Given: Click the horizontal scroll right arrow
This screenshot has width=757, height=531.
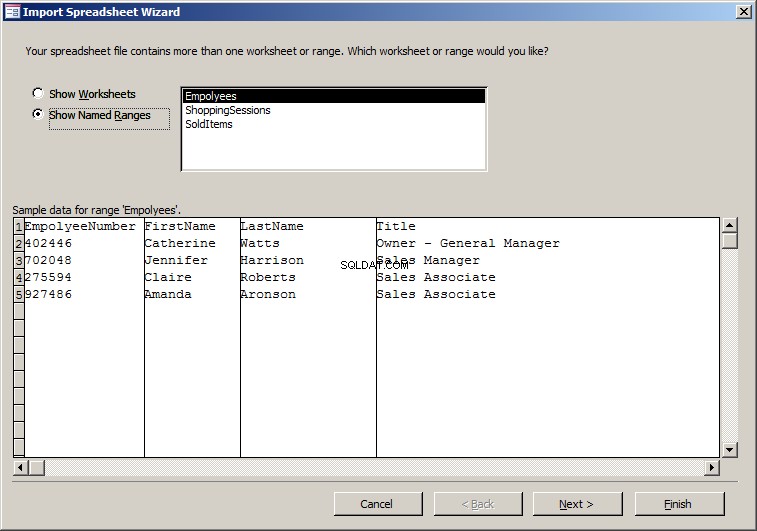Looking at the screenshot, I should [712, 467].
